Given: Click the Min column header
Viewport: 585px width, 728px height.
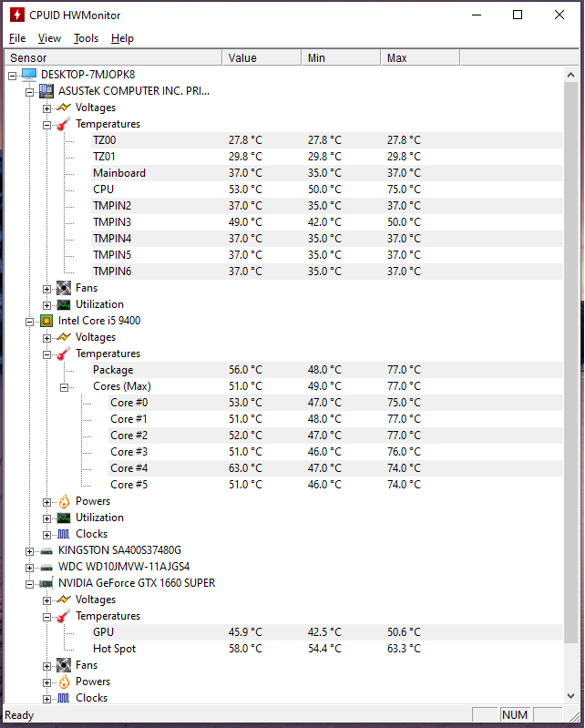Looking at the screenshot, I should tap(341, 58).
